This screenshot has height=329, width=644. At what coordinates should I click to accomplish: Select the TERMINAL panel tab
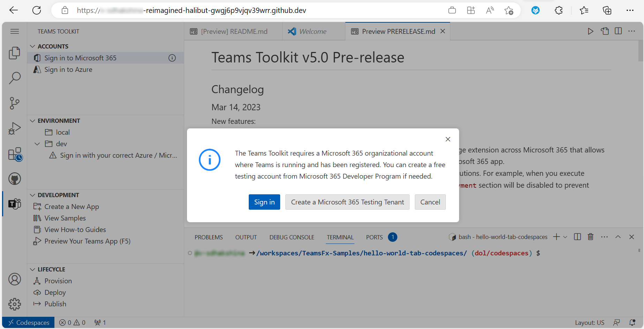click(x=340, y=237)
